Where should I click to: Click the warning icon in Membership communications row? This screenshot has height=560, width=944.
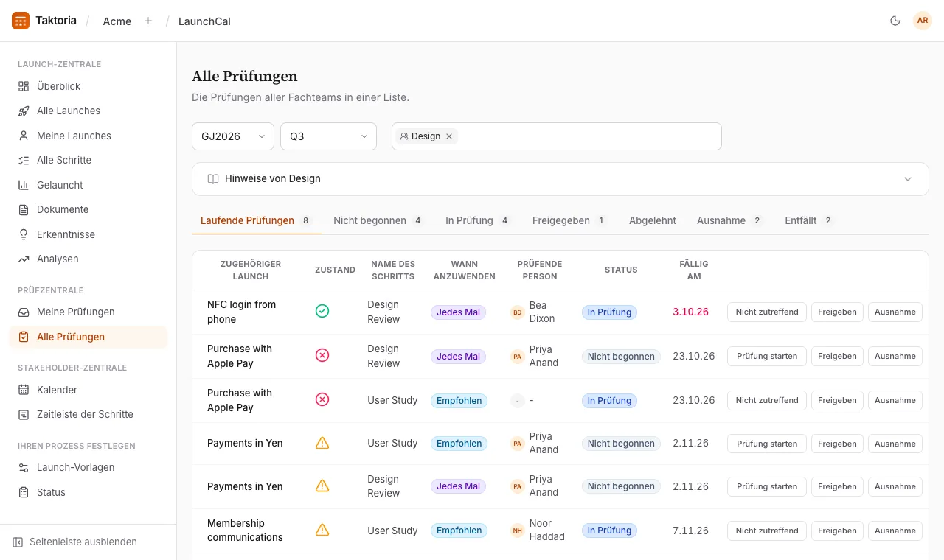322,530
